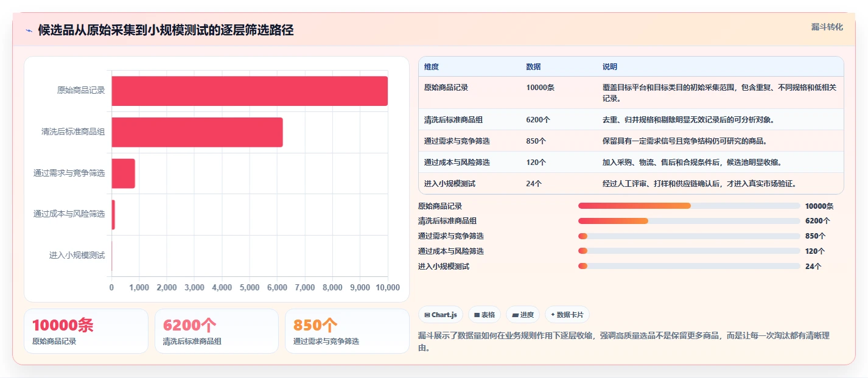Click the 进入小规模测试 table row label
868x378 pixels.
(450, 184)
